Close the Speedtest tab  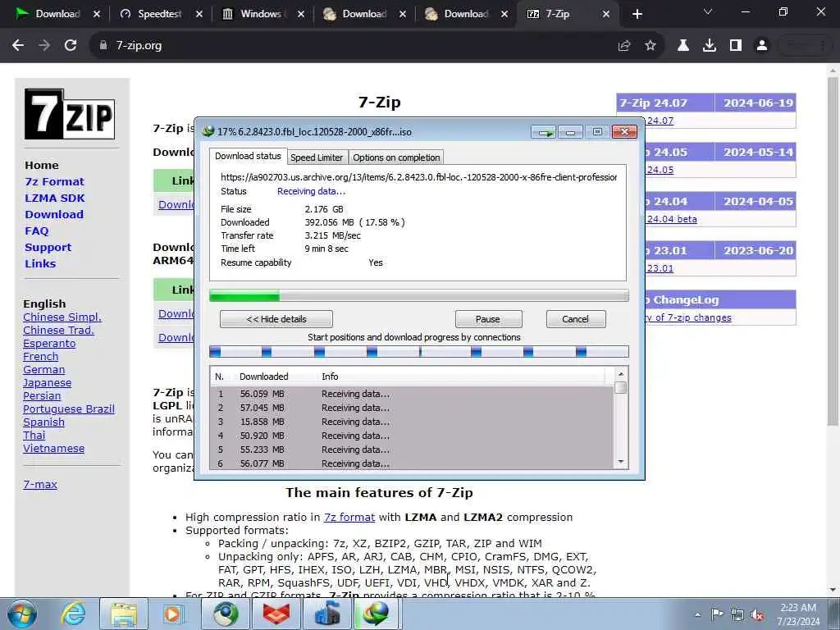(199, 15)
